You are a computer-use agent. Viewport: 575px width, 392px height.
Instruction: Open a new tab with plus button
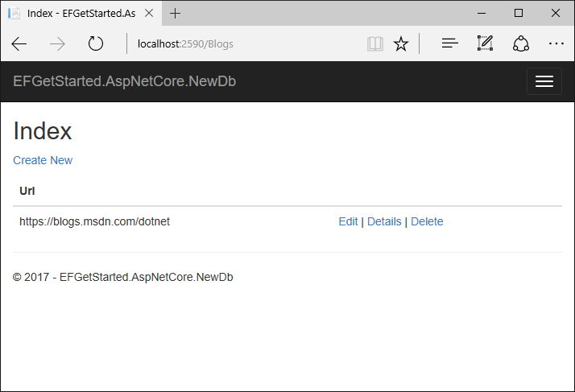176,13
